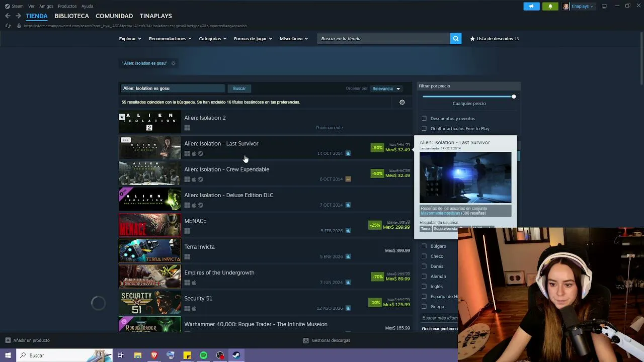Open the OBS icon on the taskbar

click(x=220, y=355)
